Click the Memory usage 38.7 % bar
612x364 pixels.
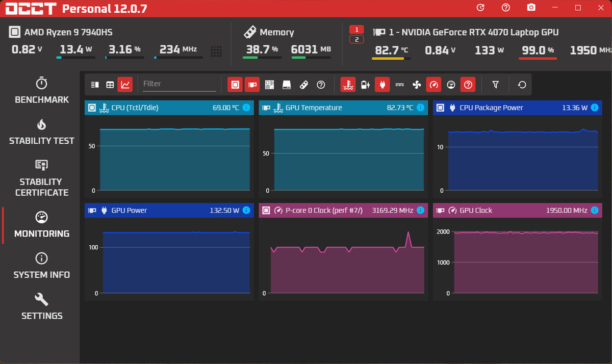[261, 58]
